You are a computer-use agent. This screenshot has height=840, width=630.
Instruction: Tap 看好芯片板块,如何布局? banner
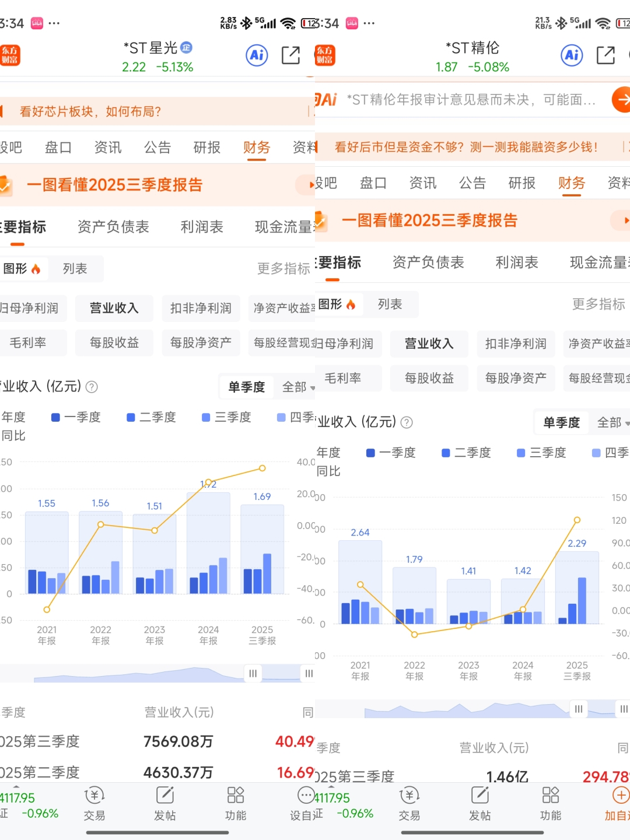(157, 111)
